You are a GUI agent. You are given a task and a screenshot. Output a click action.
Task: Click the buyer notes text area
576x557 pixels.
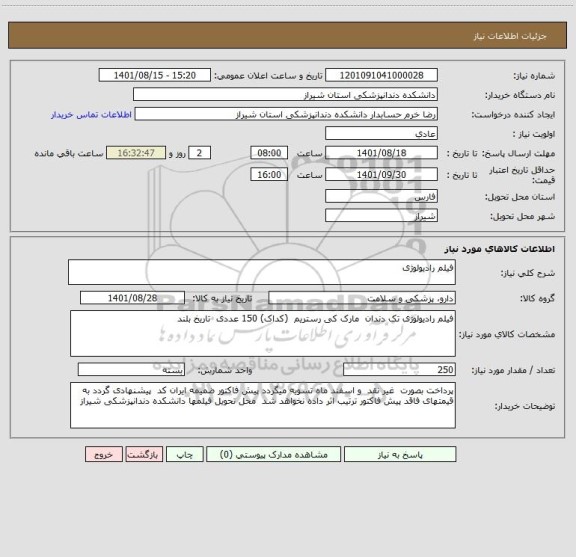click(x=263, y=405)
